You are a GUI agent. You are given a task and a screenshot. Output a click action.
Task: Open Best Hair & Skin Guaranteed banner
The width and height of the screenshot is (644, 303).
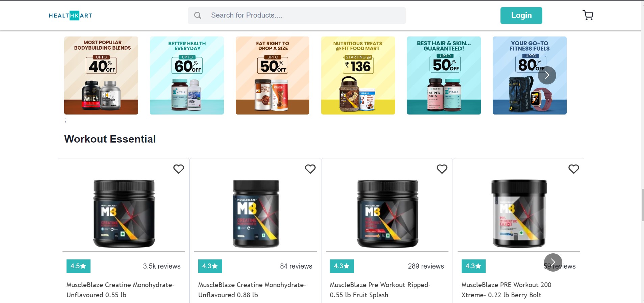pos(444,75)
